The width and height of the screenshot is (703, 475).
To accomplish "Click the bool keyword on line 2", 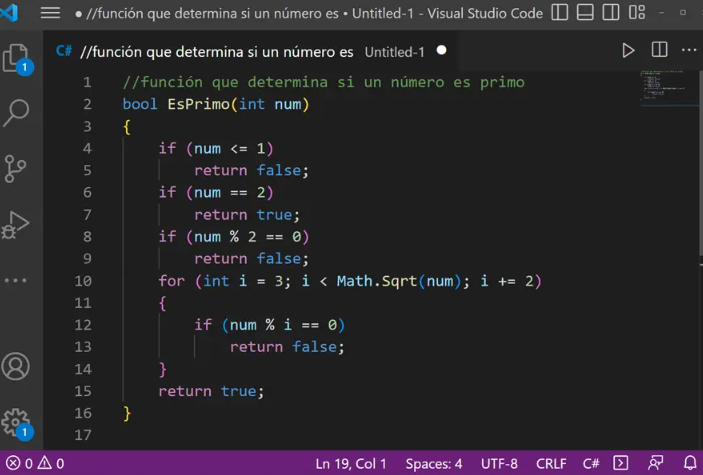I will pos(140,104).
